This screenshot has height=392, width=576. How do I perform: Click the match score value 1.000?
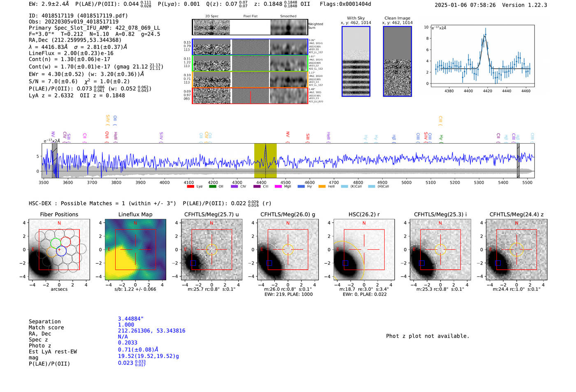126,325
